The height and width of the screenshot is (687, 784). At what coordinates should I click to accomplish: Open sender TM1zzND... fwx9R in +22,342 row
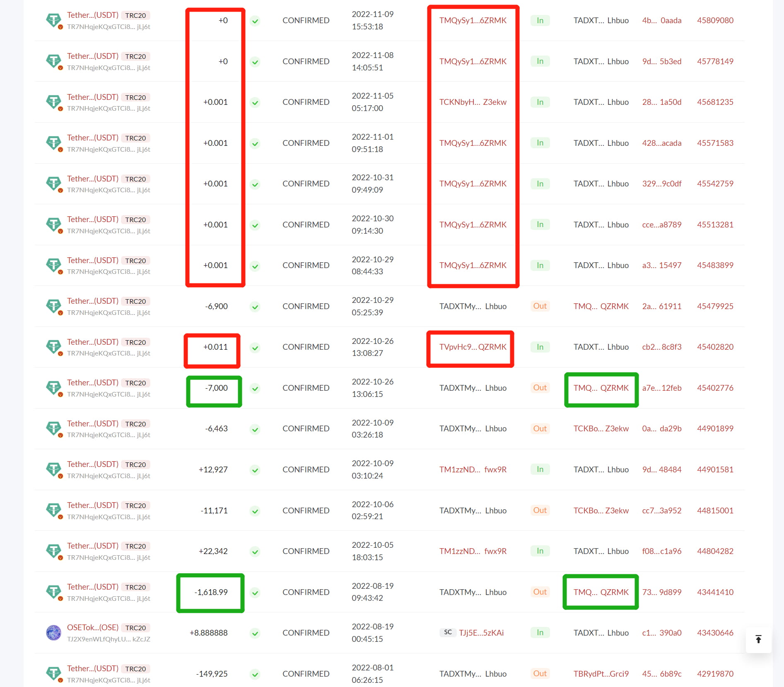coord(473,551)
